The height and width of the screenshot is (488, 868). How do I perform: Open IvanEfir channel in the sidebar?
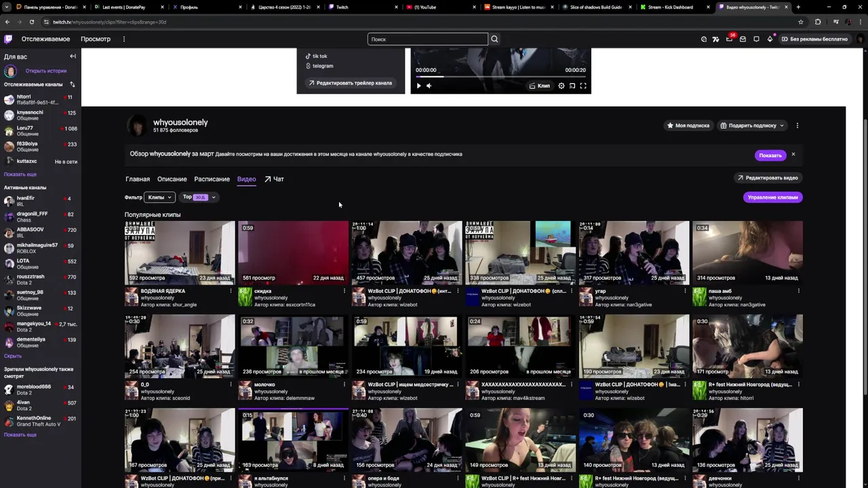pyautogui.click(x=41, y=201)
